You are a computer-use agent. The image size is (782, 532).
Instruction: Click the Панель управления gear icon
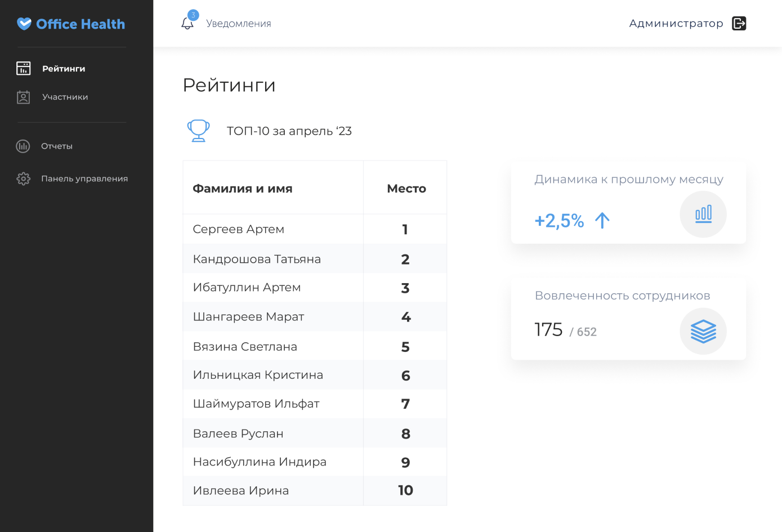click(23, 179)
